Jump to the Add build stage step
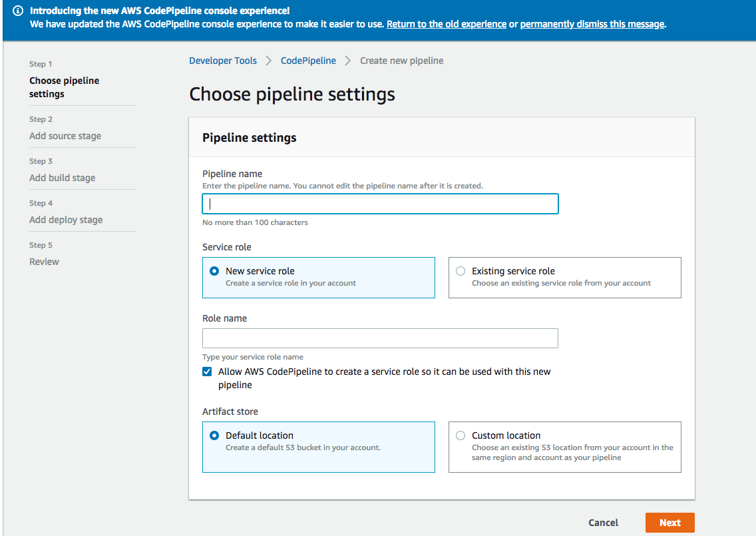Viewport: 756px width, 536px height. tap(62, 178)
